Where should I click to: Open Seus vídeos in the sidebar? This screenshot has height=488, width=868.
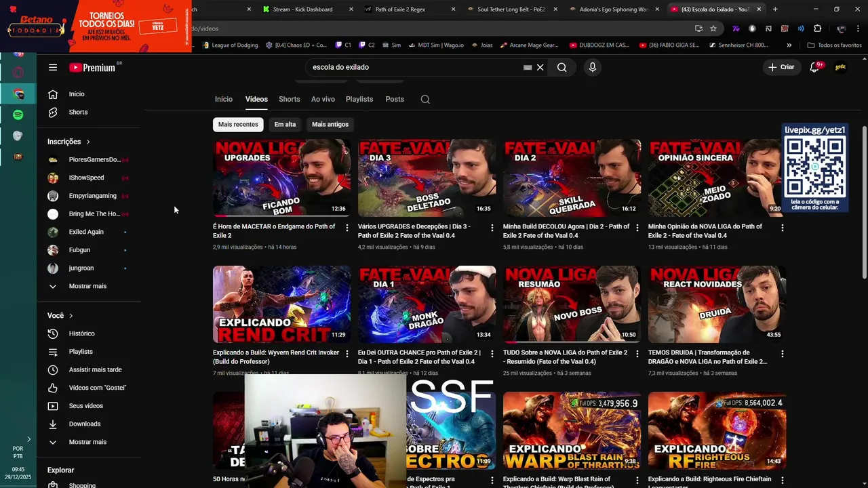(85, 406)
